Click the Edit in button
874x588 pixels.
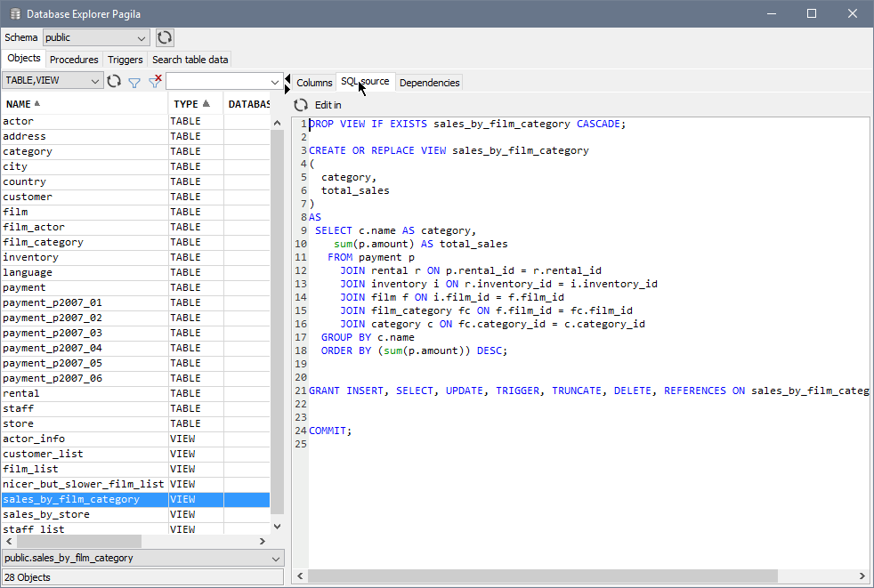pyautogui.click(x=328, y=105)
